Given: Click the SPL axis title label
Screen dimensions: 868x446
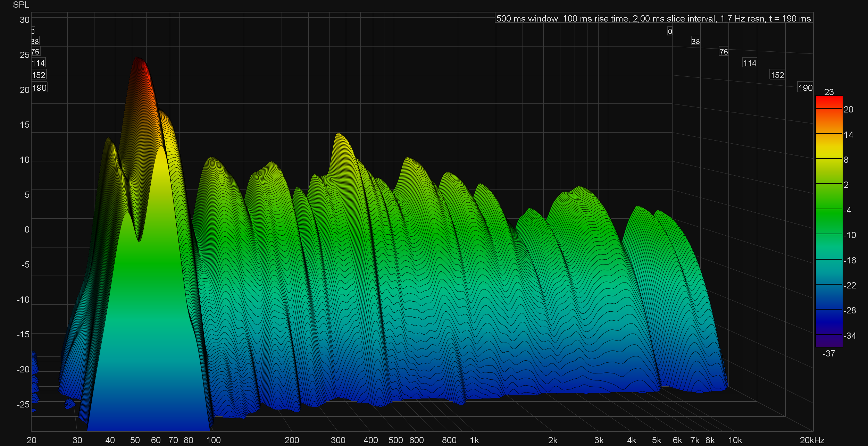Looking at the screenshot, I should click(x=21, y=5).
